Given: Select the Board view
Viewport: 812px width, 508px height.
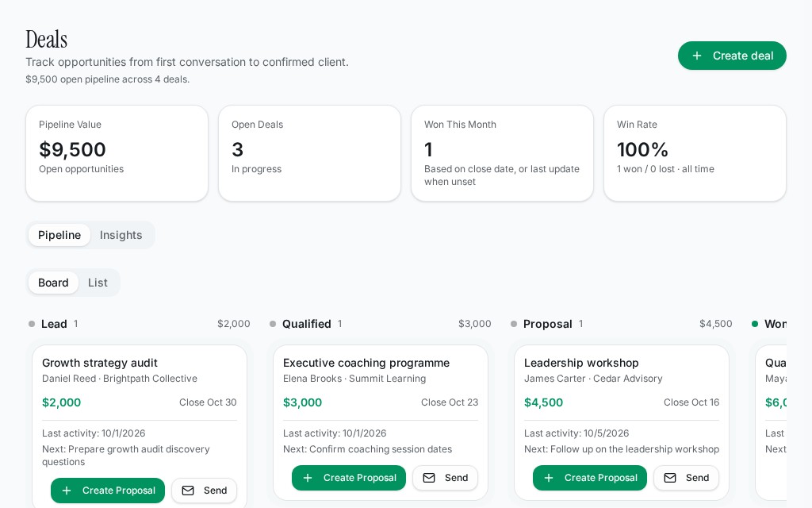Looking at the screenshot, I should (x=53, y=283).
